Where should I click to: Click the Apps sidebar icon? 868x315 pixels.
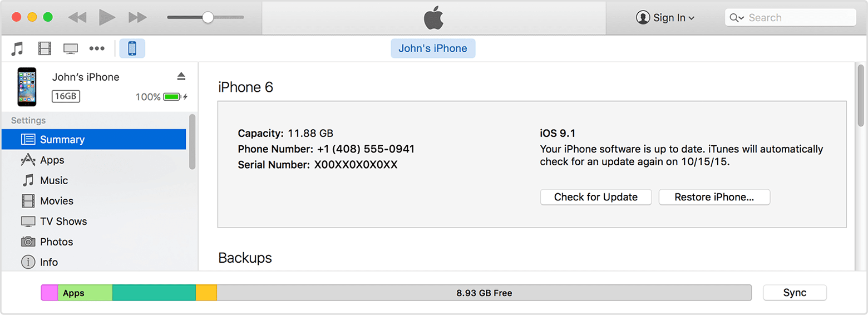tap(28, 160)
